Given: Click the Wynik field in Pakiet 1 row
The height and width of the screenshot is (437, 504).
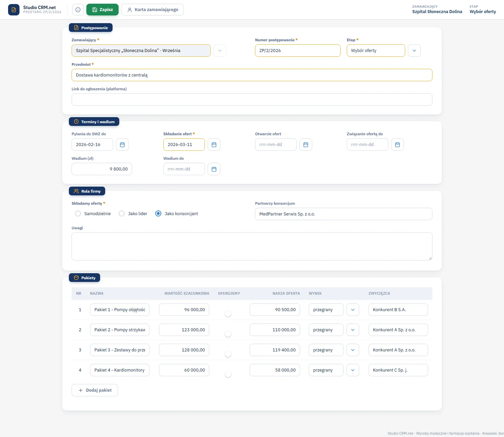Looking at the screenshot, I should tap(326, 310).
